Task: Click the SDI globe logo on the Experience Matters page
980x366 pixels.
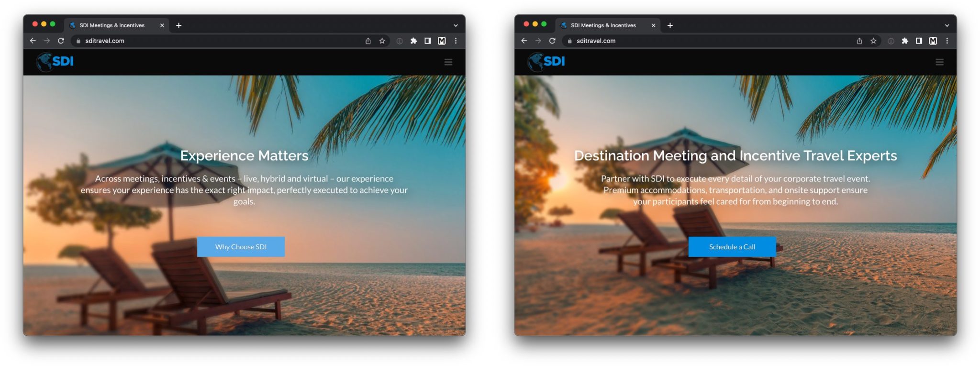Action: tap(55, 62)
